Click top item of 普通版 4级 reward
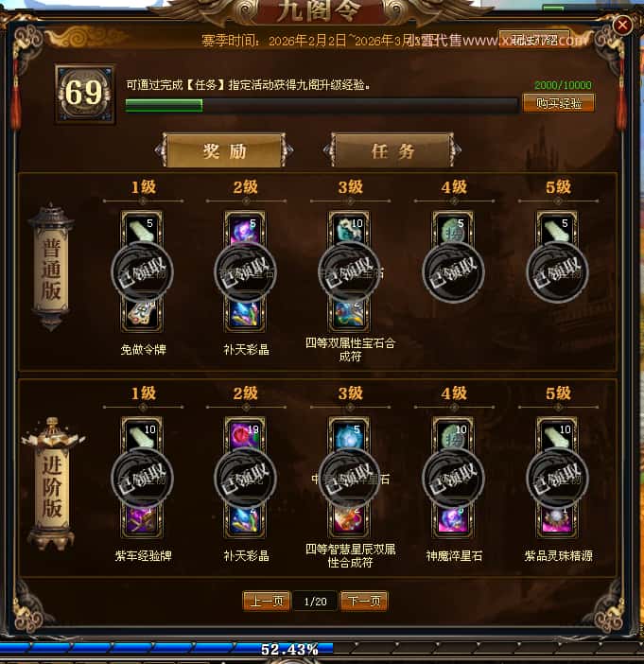 tap(453, 229)
